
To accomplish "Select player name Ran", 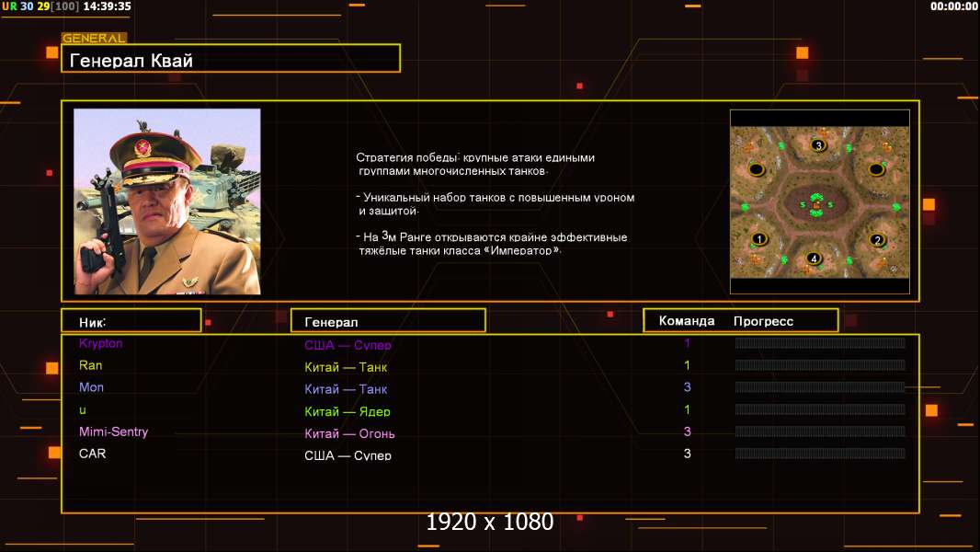I will pyautogui.click(x=91, y=365).
